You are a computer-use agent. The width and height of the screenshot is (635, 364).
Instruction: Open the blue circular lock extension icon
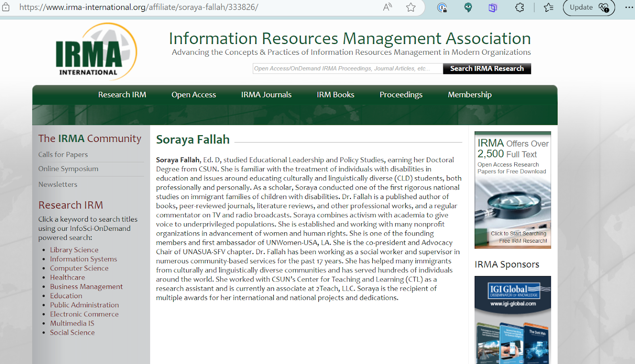pos(442,7)
